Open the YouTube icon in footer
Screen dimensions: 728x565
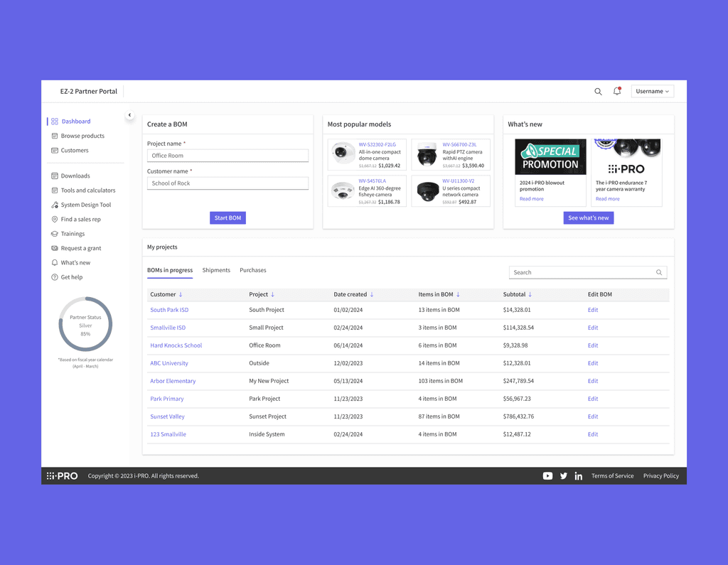pos(548,476)
